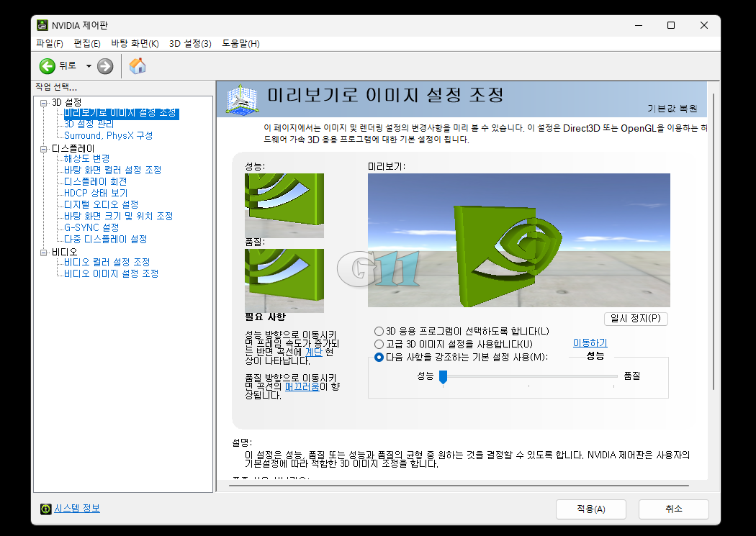Image resolution: width=756 pixels, height=536 pixels.
Task: Collapse the 디스플레이 tree node
Action: click(x=44, y=149)
